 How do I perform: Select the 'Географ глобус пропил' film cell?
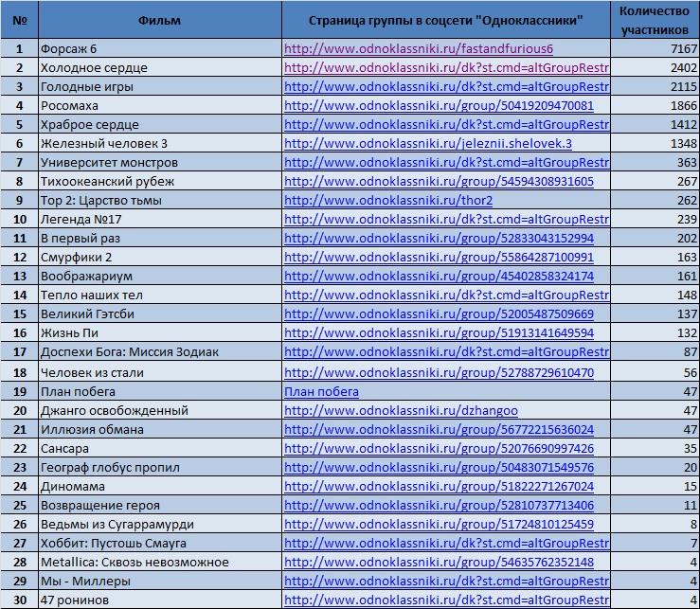coord(160,468)
